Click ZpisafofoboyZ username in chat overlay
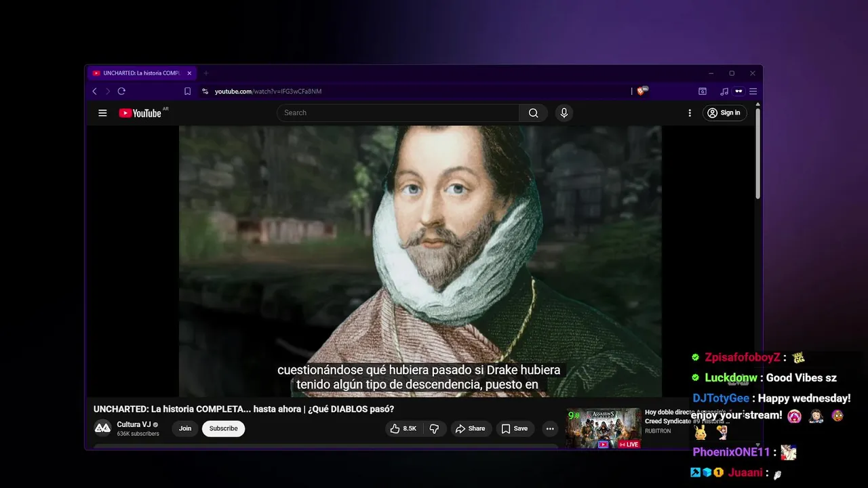The width and height of the screenshot is (868, 488). pos(742,357)
